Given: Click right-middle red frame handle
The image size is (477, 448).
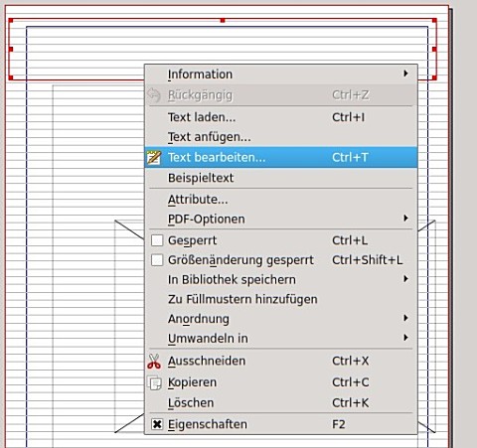Looking at the screenshot, I should [434, 49].
